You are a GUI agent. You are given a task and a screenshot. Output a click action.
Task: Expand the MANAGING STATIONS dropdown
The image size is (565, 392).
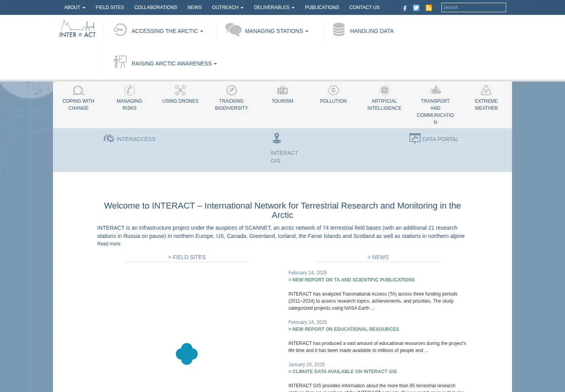277,31
